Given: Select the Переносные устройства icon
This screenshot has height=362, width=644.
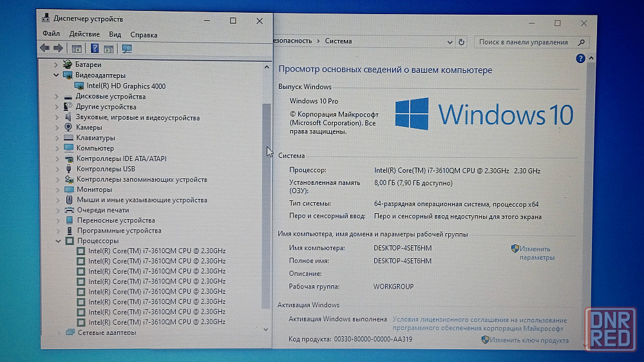Looking at the screenshot, I should (x=70, y=220).
